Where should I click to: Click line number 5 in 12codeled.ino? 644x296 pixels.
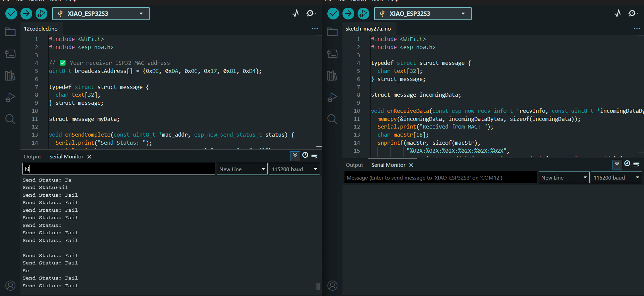click(x=37, y=71)
